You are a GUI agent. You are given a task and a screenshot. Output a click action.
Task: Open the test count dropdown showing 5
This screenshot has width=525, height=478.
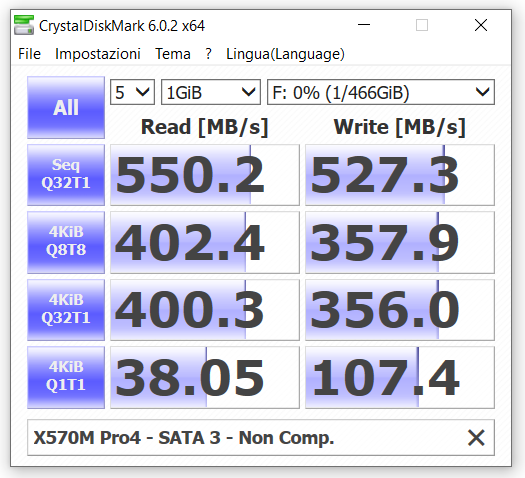132,92
